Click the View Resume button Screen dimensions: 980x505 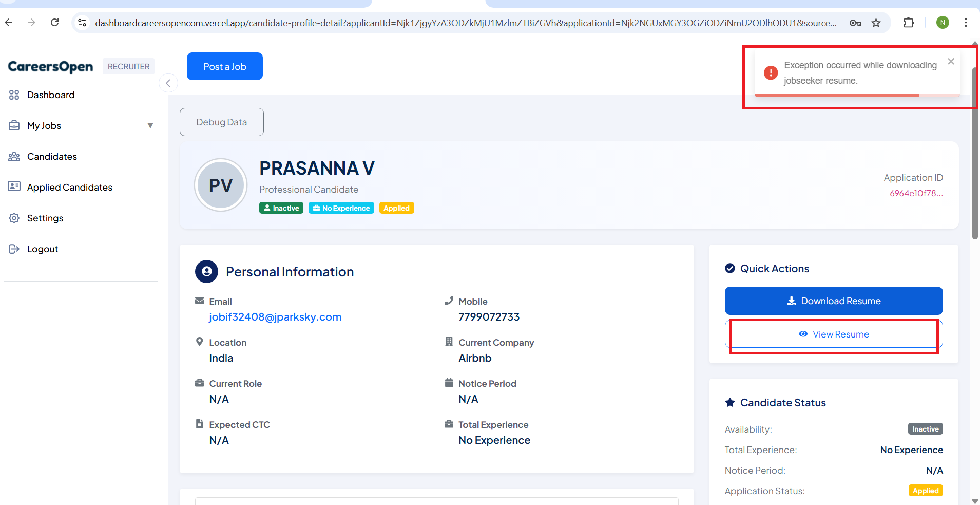pos(833,334)
